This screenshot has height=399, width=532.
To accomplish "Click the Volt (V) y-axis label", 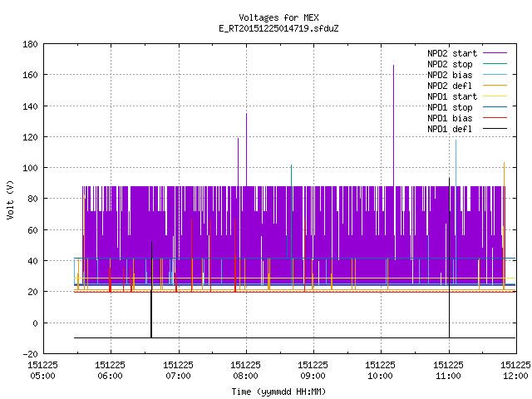I will (x=11, y=199).
